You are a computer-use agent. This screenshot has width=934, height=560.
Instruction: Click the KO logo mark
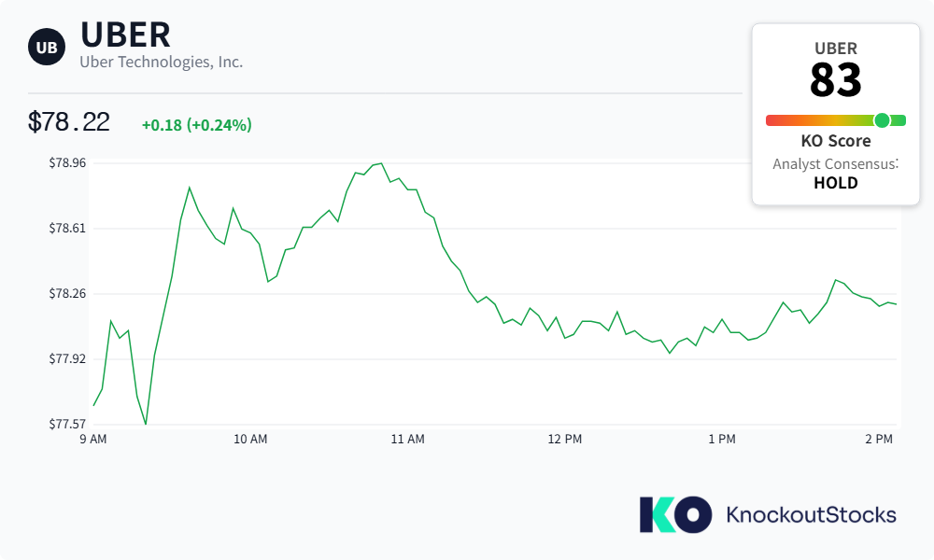click(675, 515)
